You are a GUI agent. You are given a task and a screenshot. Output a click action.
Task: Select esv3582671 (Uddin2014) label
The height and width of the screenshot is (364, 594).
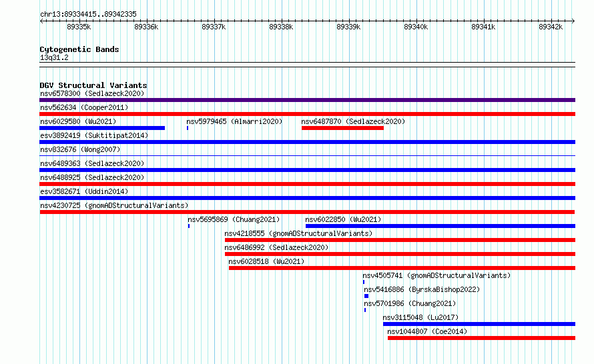[84, 191]
